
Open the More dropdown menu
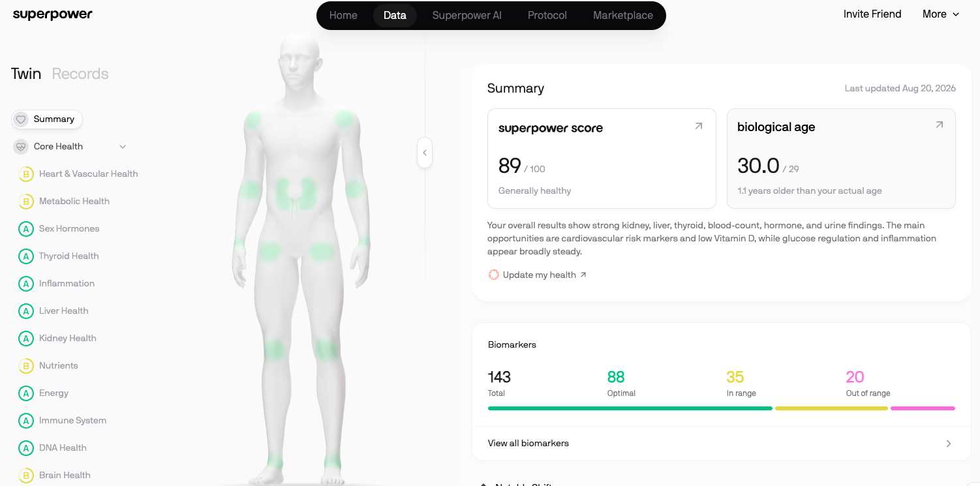[x=941, y=14]
